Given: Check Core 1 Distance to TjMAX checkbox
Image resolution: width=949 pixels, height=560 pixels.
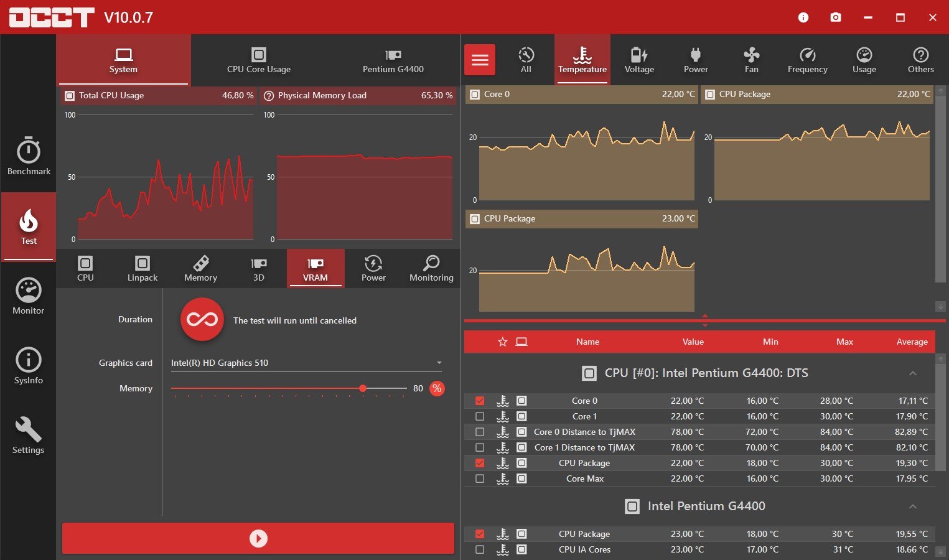Looking at the screenshot, I should coord(479,447).
